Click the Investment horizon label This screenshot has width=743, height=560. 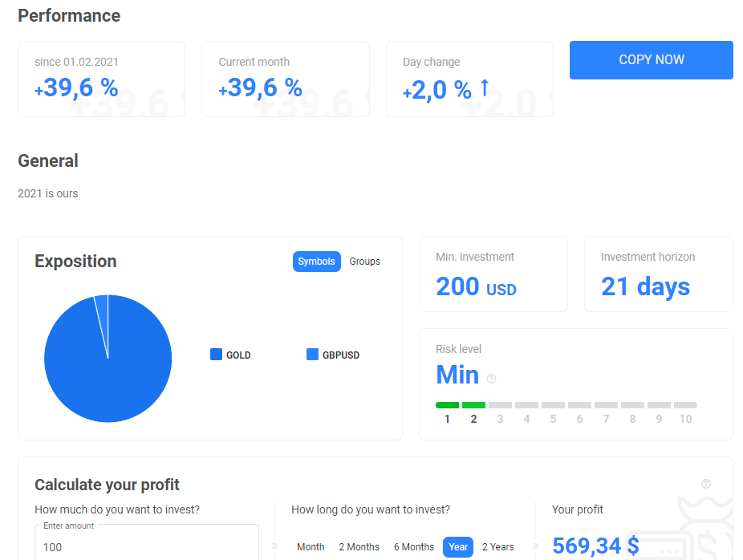click(x=648, y=257)
